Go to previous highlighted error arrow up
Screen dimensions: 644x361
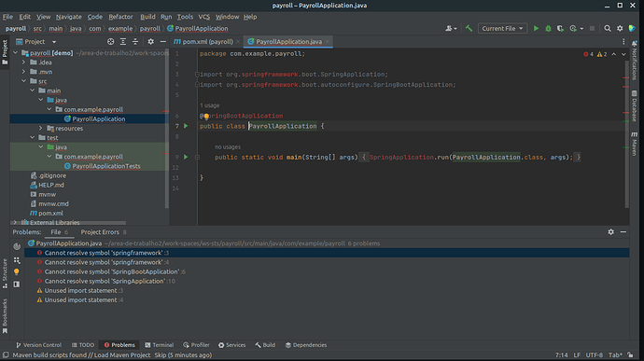pos(613,54)
